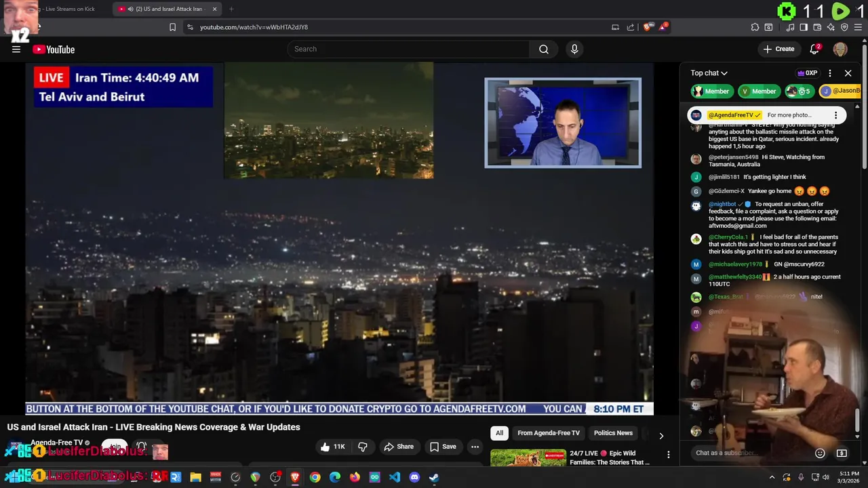Image resolution: width=868 pixels, height=488 pixels.
Task: Click the YouTube search magnifier button
Action: pyautogui.click(x=544, y=49)
